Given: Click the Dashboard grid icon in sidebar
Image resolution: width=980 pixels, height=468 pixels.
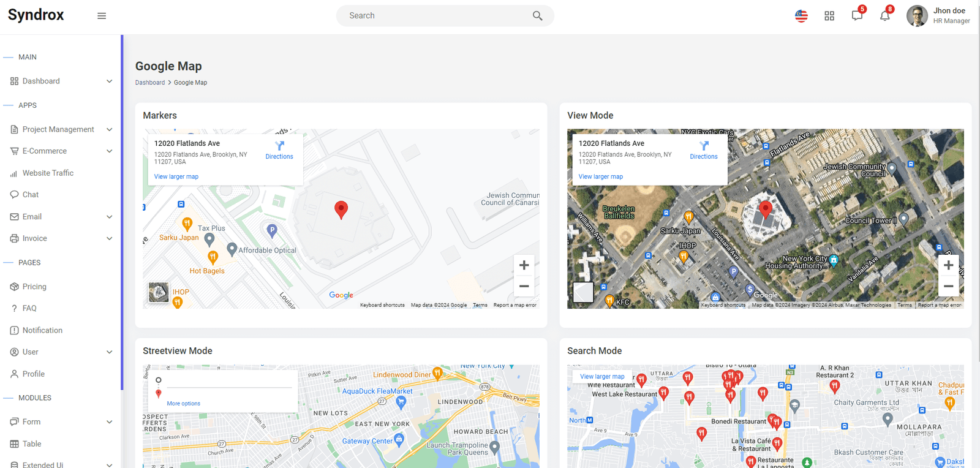Looking at the screenshot, I should (x=14, y=81).
